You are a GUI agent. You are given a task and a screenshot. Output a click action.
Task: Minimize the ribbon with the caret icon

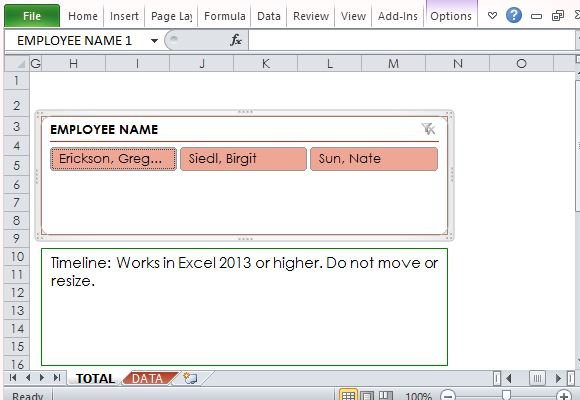(492, 16)
